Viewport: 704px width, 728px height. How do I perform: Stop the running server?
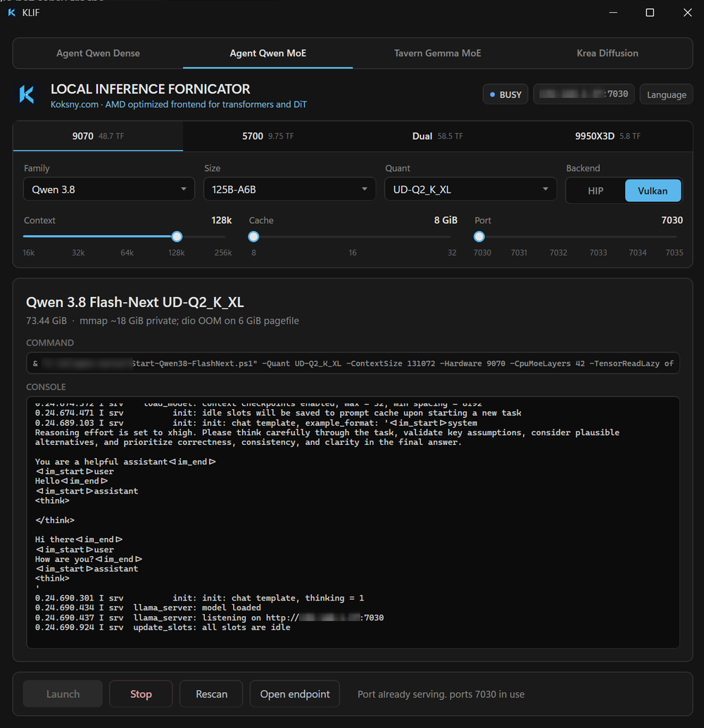tap(141, 694)
